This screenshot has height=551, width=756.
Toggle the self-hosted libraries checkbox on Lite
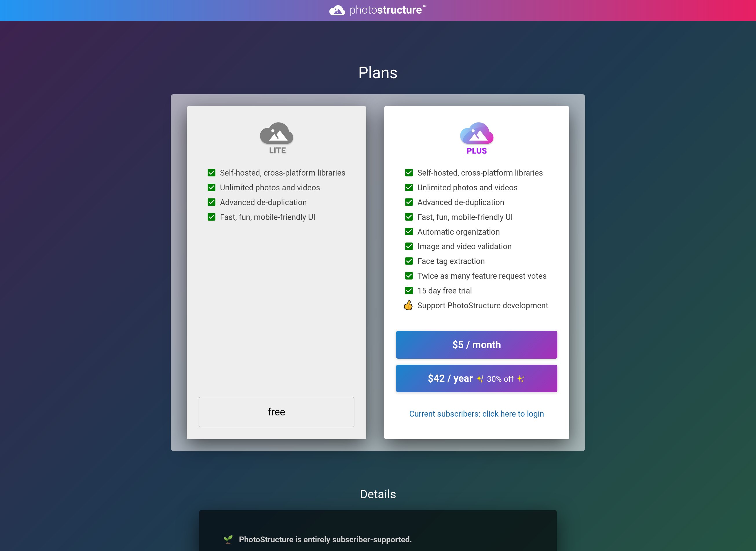[212, 173]
